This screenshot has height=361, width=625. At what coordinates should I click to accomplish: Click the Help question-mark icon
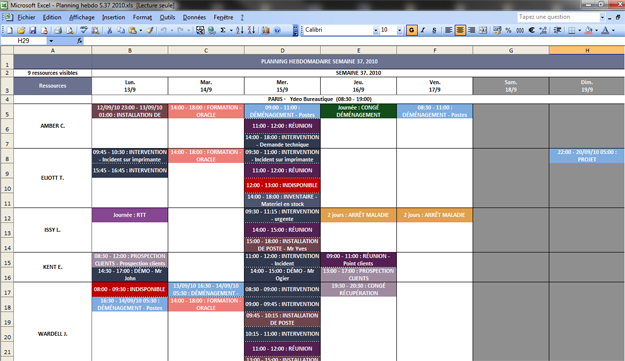[277, 30]
